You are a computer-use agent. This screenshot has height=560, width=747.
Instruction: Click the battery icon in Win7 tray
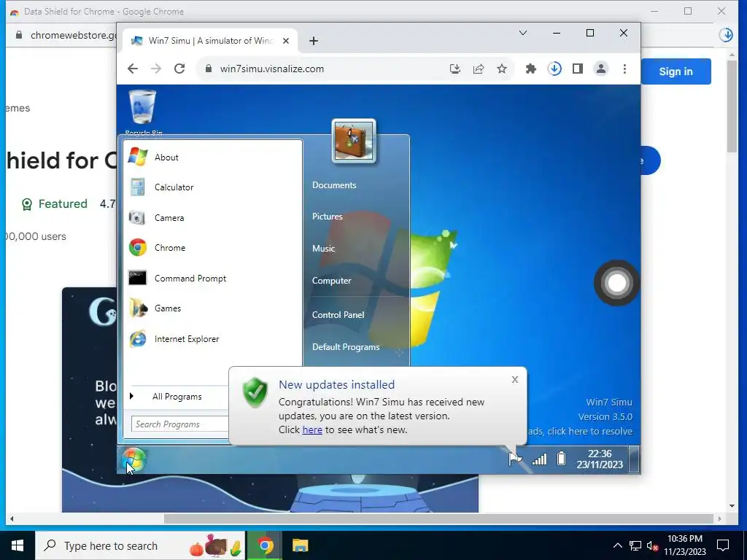point(561,459)
